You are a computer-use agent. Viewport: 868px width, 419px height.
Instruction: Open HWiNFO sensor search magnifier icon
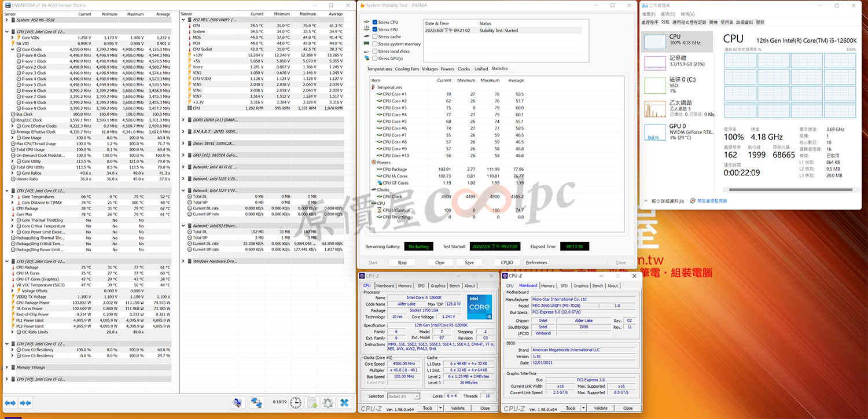237,402
